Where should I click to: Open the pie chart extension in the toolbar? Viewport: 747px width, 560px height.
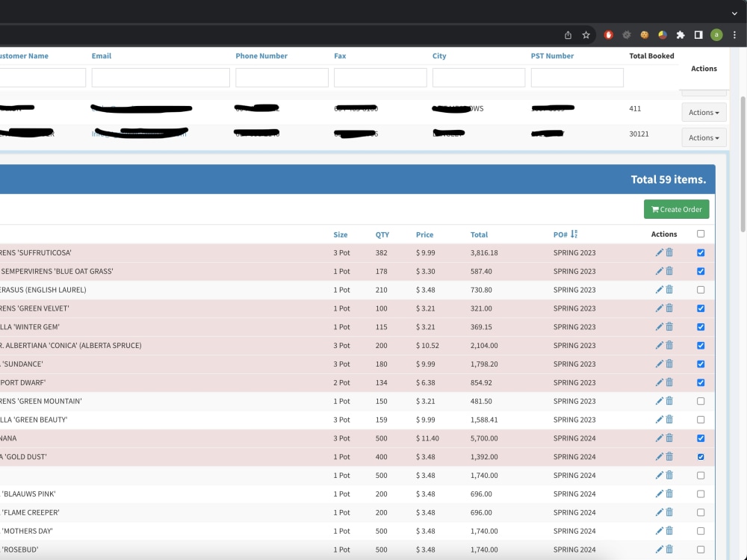(661, 34)
